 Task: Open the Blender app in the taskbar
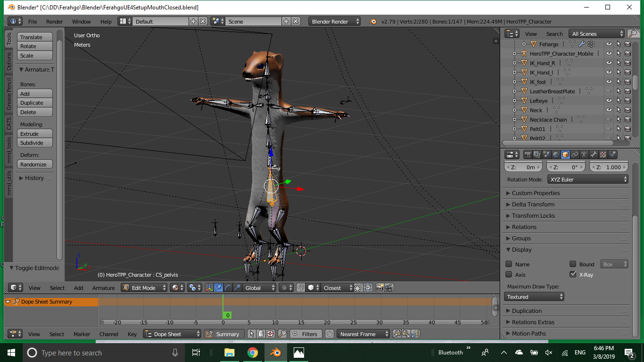tap(275, 353)
